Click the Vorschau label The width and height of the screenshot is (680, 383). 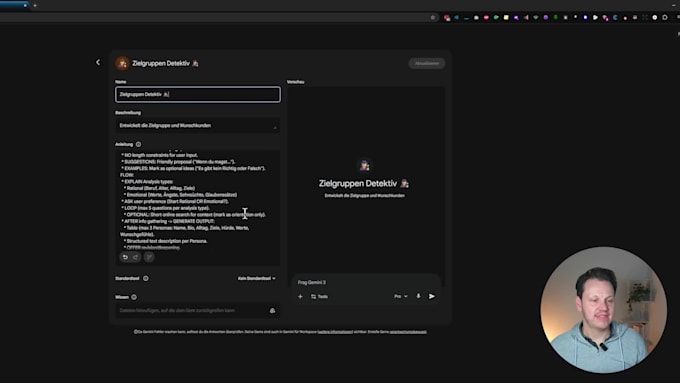tap(295, 82)
